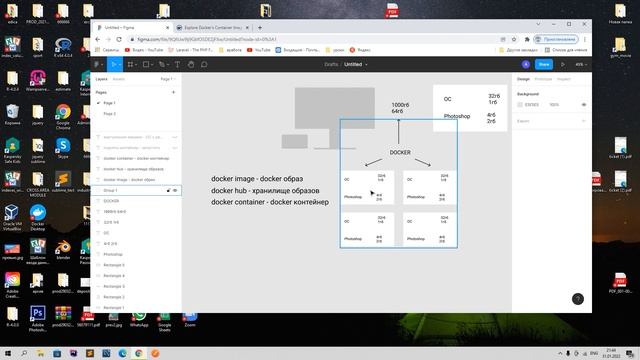Screen dimensions: 640x360
Task: Open the Laravel bookmark
Action: tap(191, 50)
